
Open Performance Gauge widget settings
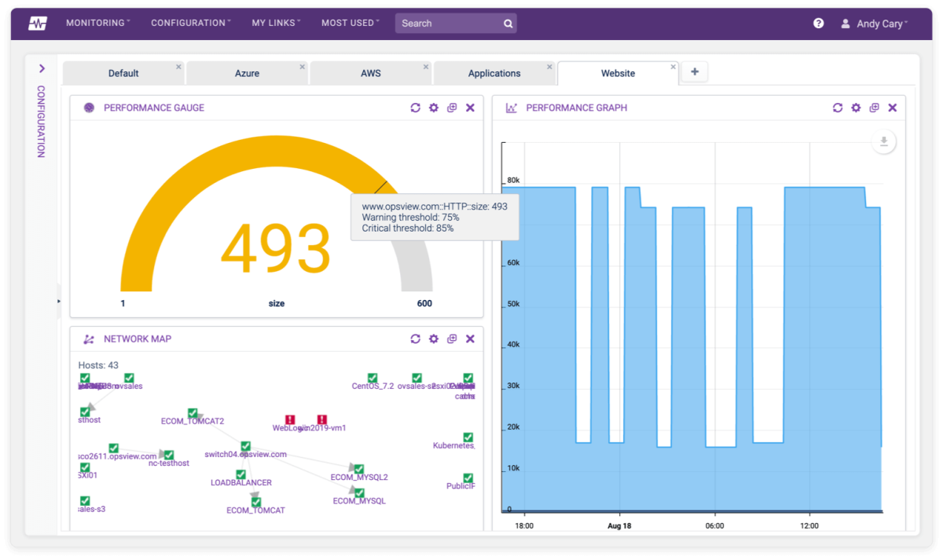[x=434, y=108]
